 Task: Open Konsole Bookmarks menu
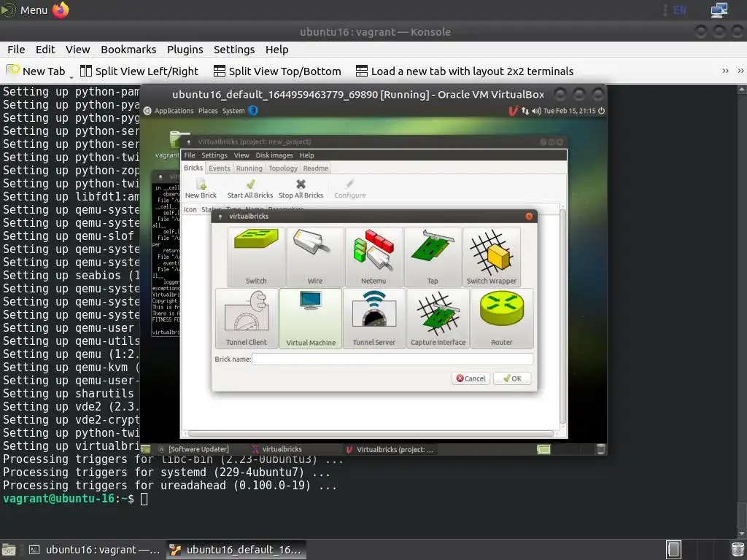click(128, 50)
